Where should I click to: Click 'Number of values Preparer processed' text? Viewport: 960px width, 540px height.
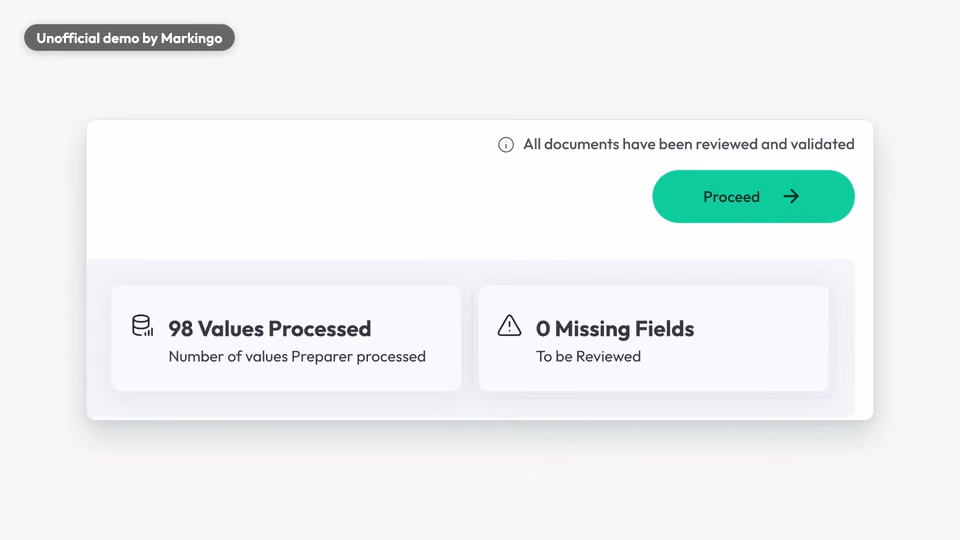[297, 356]
